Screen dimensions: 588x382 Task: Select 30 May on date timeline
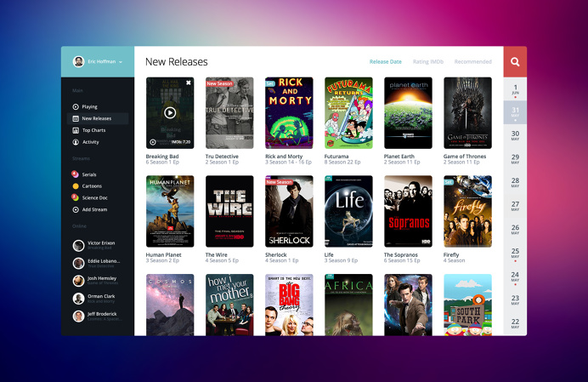pyautogui.click(x=515, y=136)
